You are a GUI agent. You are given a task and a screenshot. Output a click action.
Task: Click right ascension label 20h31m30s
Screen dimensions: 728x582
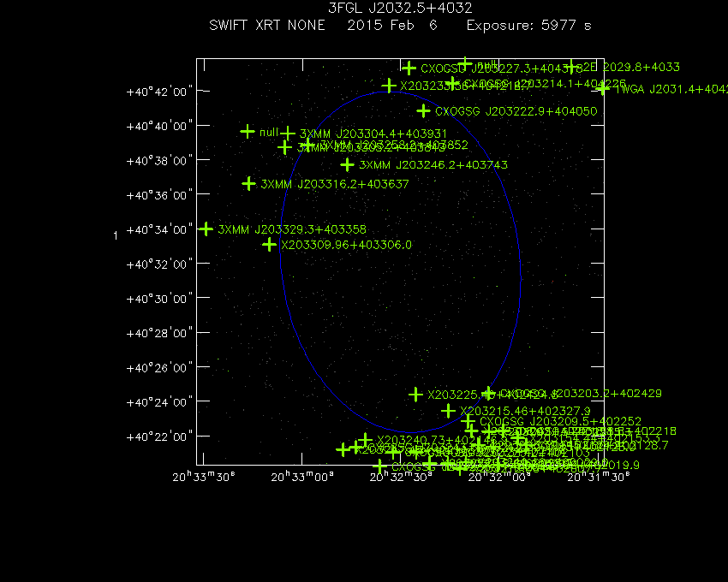[599, 477]
